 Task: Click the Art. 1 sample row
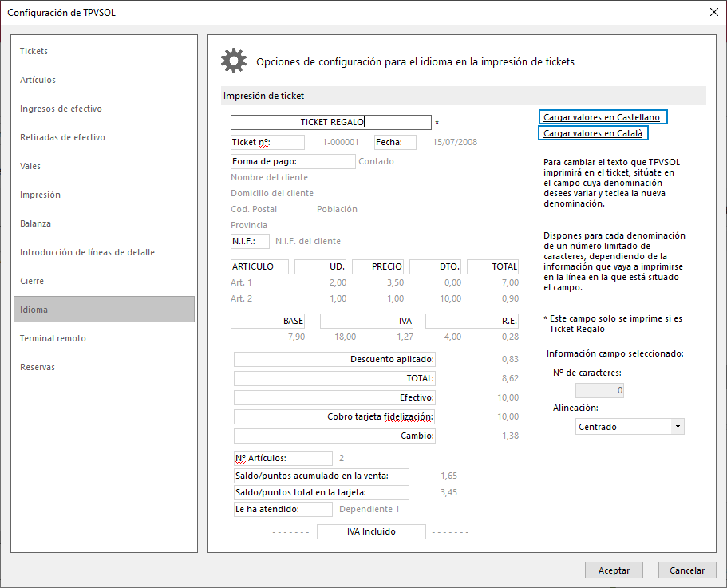pyautogui.click(x=374, y=282)
